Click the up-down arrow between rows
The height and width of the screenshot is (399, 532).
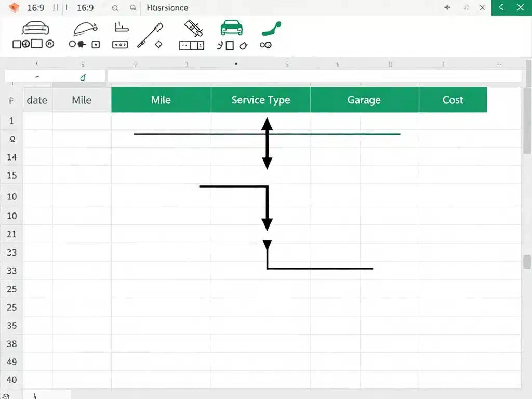point(267,143)
